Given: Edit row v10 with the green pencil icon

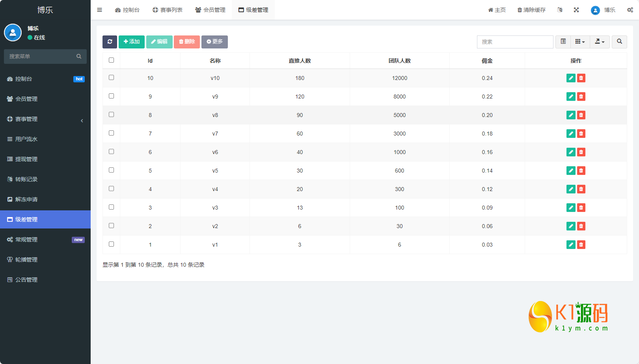Looking at the screenshot, I should tap(571, 78).
